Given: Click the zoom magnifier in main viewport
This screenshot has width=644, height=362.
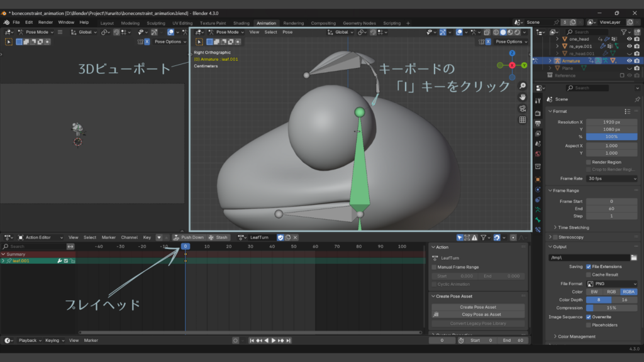Looking at the screenshot, I should pos(523,85).
